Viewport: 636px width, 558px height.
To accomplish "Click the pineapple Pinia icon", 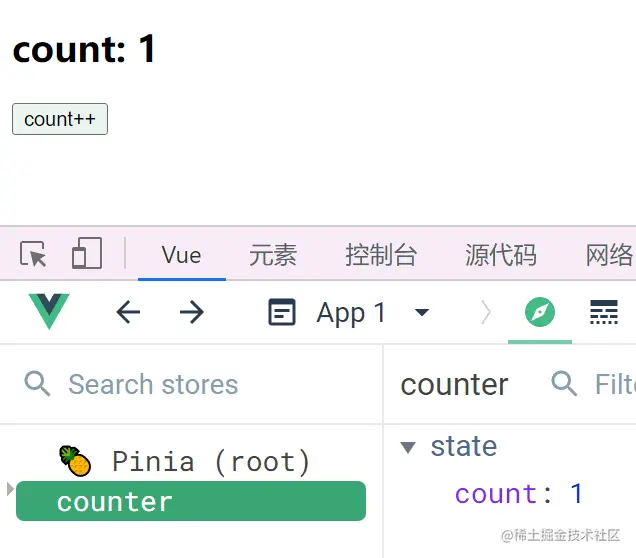I will 75,461.
